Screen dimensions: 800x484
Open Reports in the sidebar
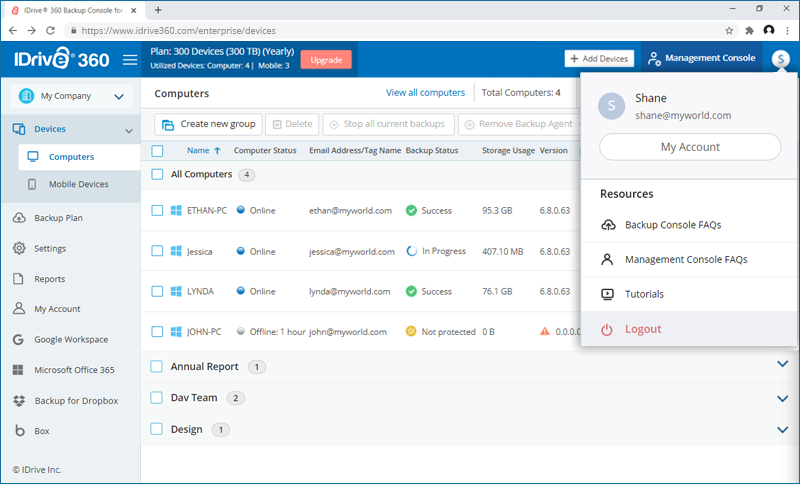pyautogui.click(x=49, y=279)
